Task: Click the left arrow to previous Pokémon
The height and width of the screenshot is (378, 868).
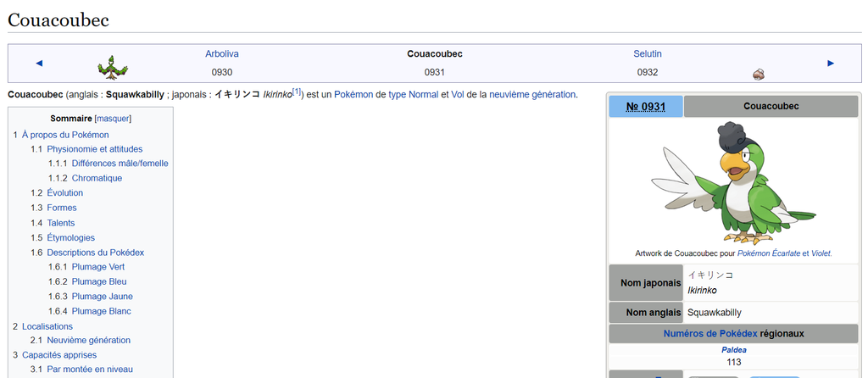Action: (39, 63)
